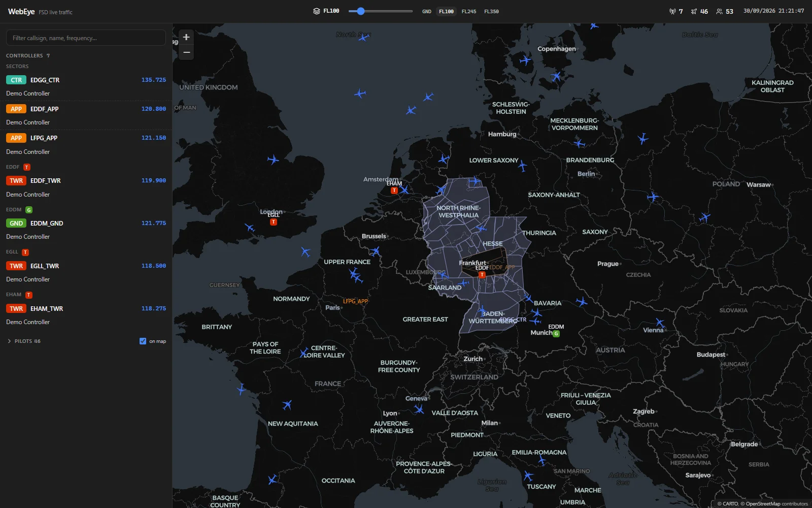This screenshot has width=812, height=508.
Task: Select the FL100 altitude preset
Action: point(446,11)
